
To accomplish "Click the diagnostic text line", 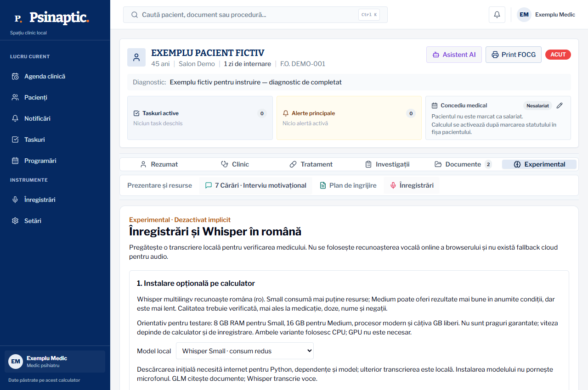I will tap(349, 82).
